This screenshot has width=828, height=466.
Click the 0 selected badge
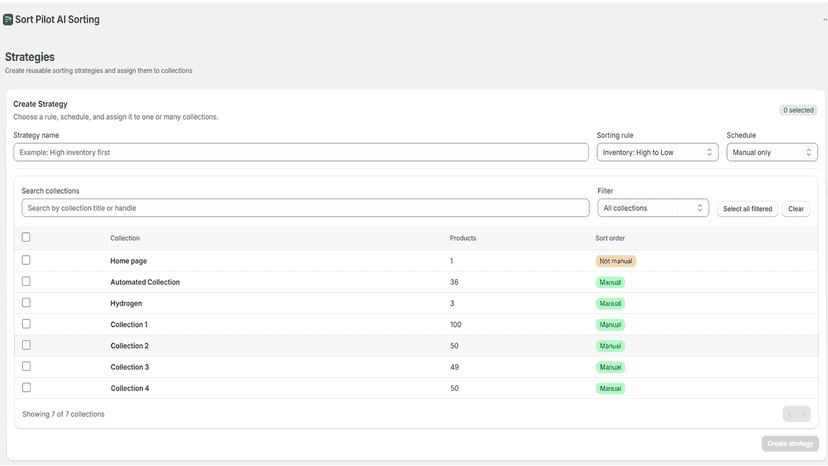tap(798, 110)
